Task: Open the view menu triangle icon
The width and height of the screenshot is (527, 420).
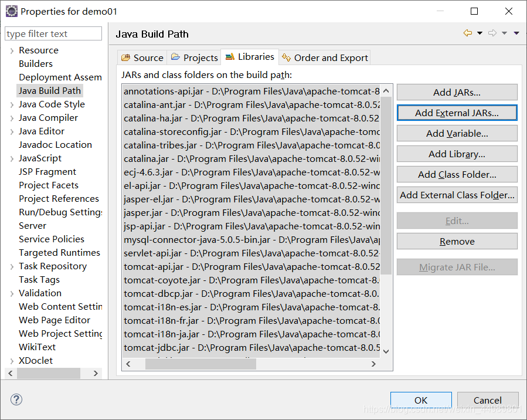Action: [x=516, y=33]
